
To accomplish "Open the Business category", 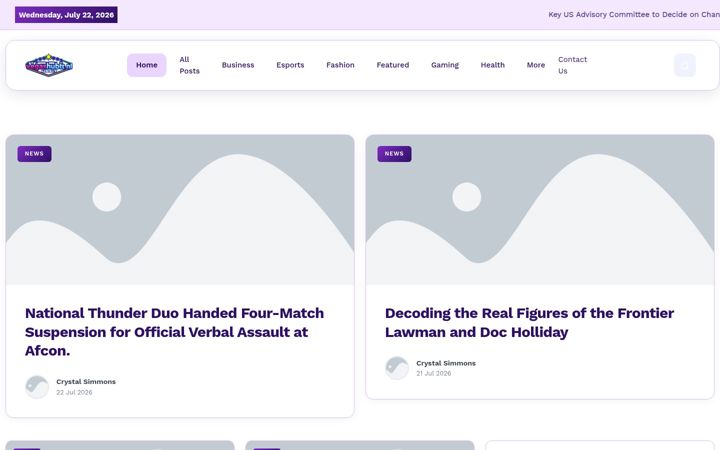I will coord(238,65).
